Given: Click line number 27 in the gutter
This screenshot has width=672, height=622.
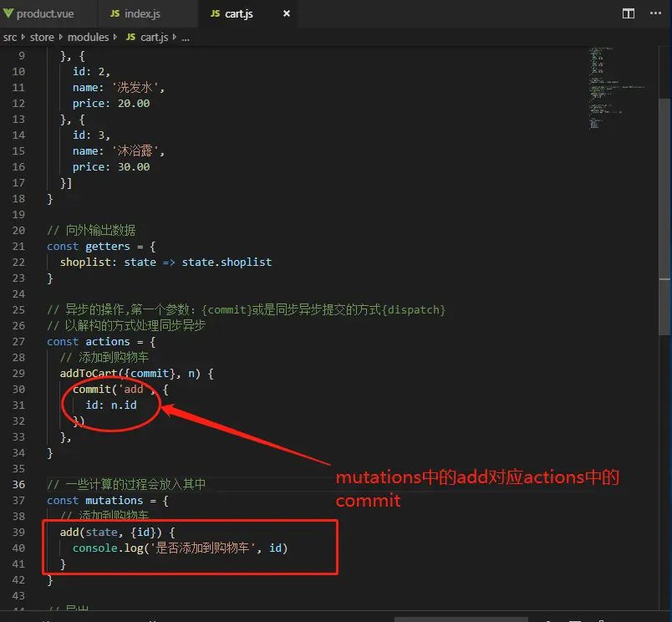Looking at the screenshot, I should click(x=18, y=342).
